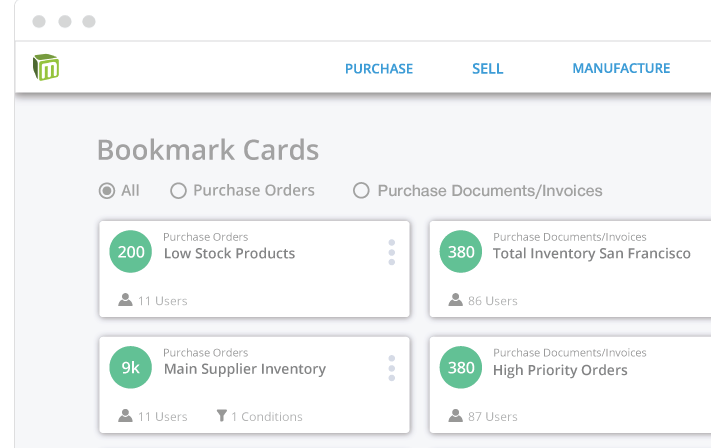Click the Bookmark Cards heading
Viewport: 711px width, 448px height.
click(x=208, y=150)
